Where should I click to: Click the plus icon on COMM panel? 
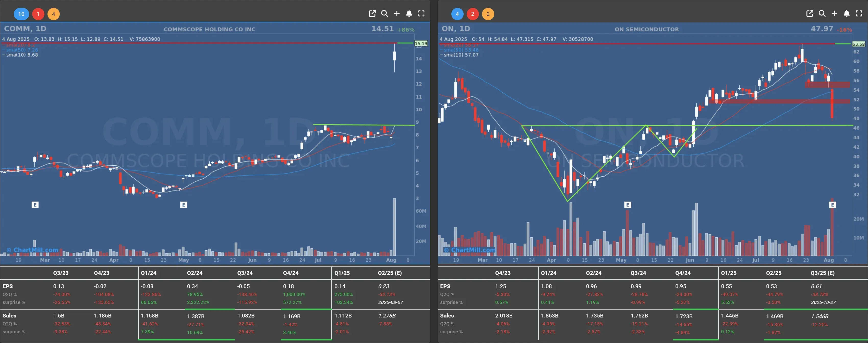397,14
